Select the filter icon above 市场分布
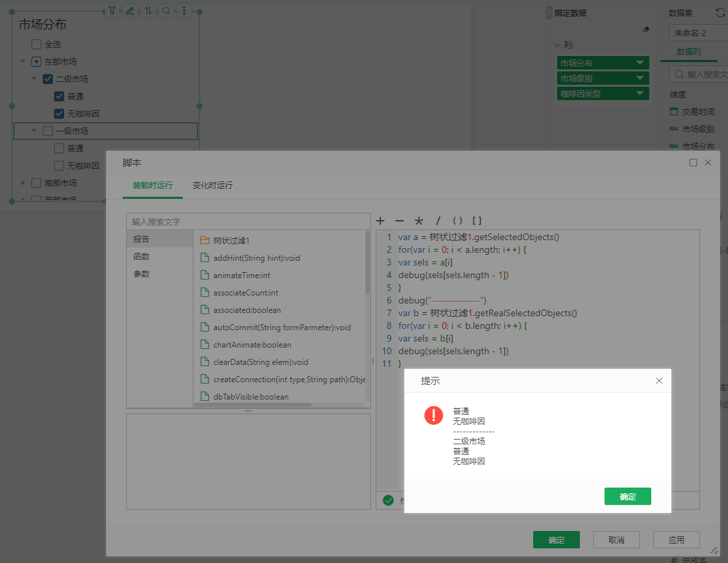728x563 pixels. tap(112, 10)
